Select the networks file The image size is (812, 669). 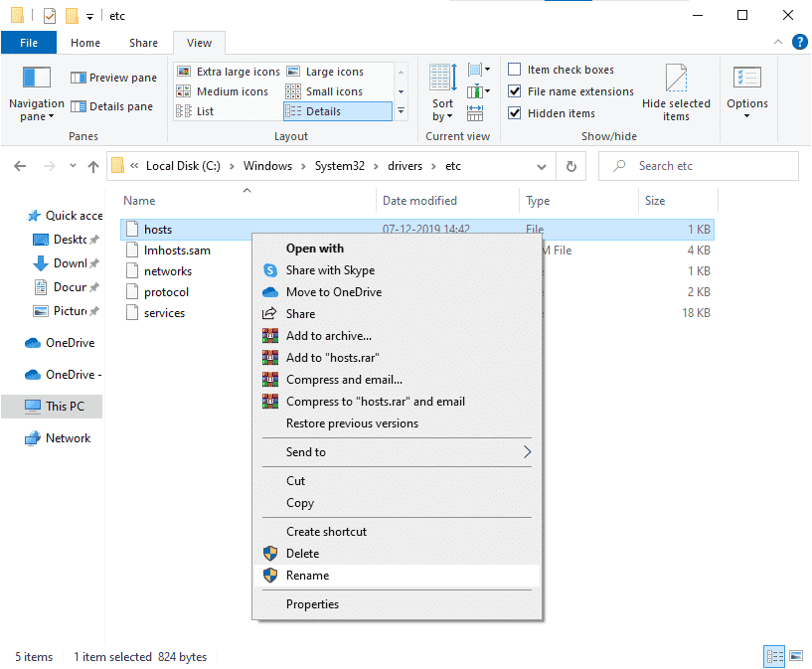coord(168,271)
